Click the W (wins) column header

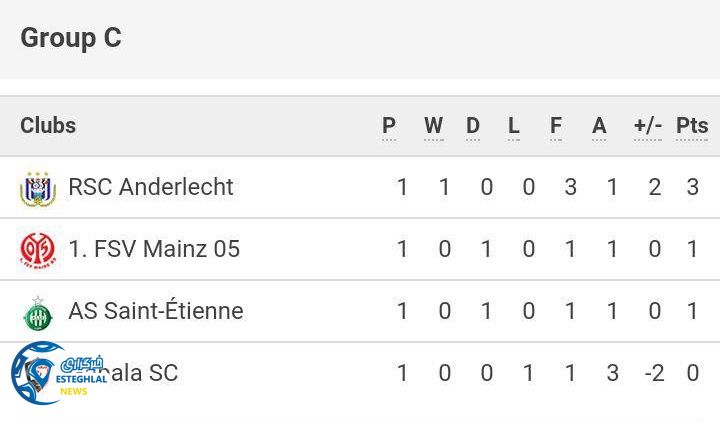(x=433, y=126)
